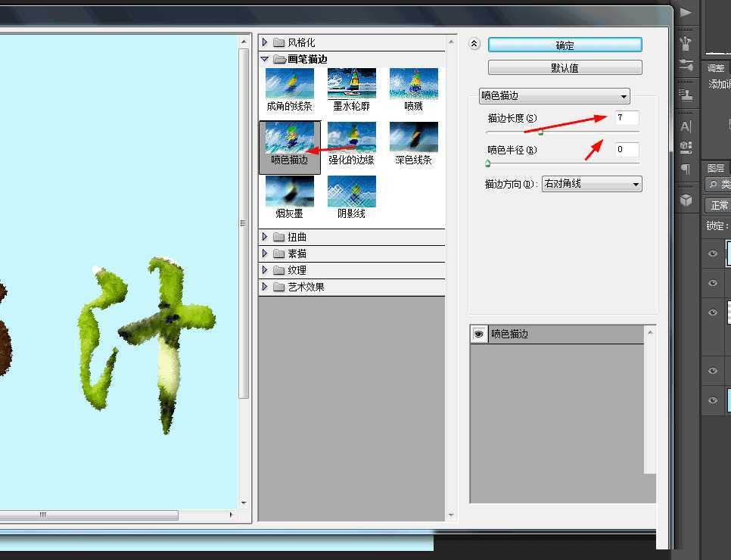Click the 确定 button
Viewport: 731px width, 560px height.
(564, 44)
